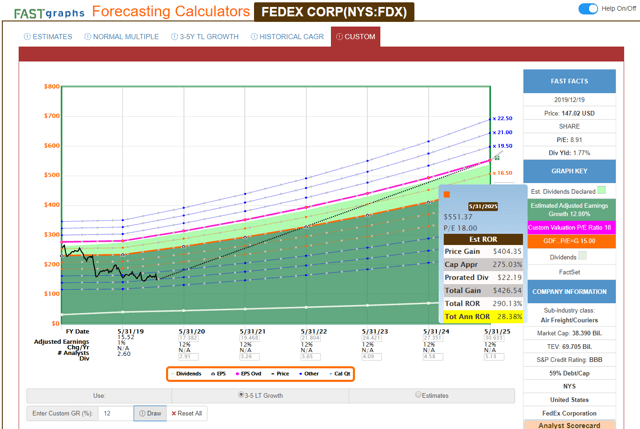Click the Tot Ann ROR 28.38% row
The height and width of the screenshot is (429, 640).
tap(483, 316)
